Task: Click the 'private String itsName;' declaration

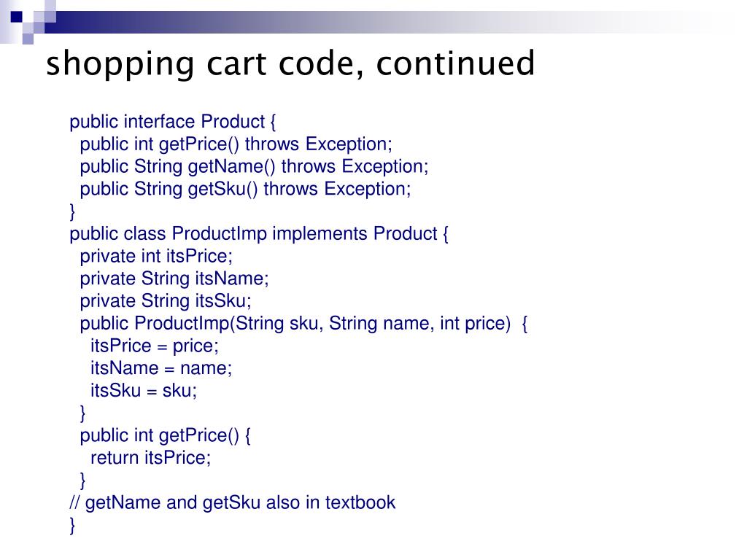Action: [x=174, y=279]
